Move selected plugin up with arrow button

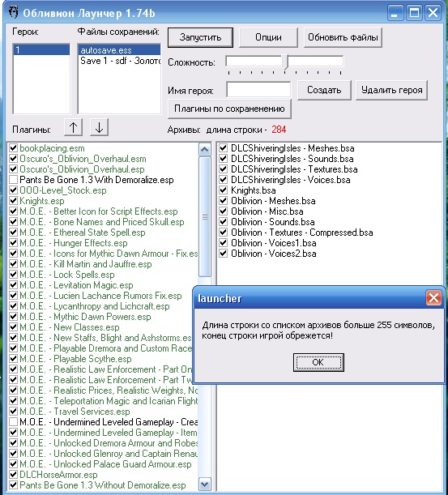(x=73, y=127)
